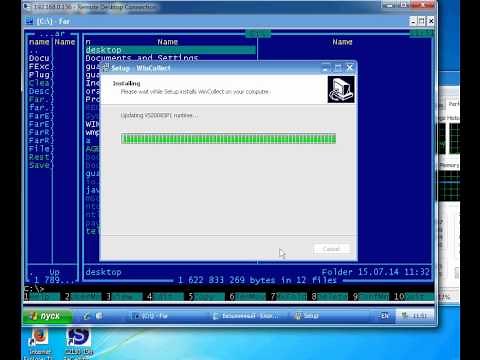This screenshot has height=360, width=480.
Task: Select Documents and Settings in Far panel
Action: click(x=142, y=58)
